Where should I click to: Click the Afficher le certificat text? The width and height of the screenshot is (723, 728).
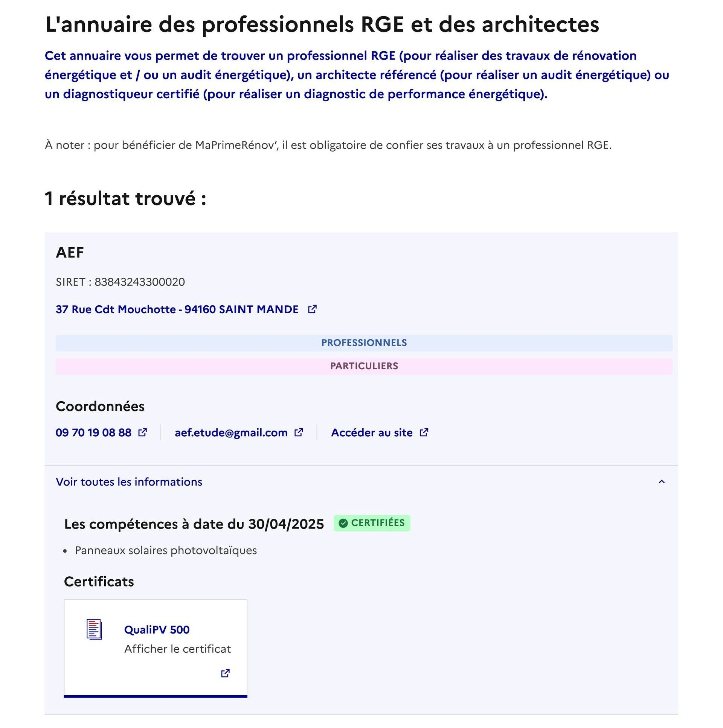pos(177,649)
